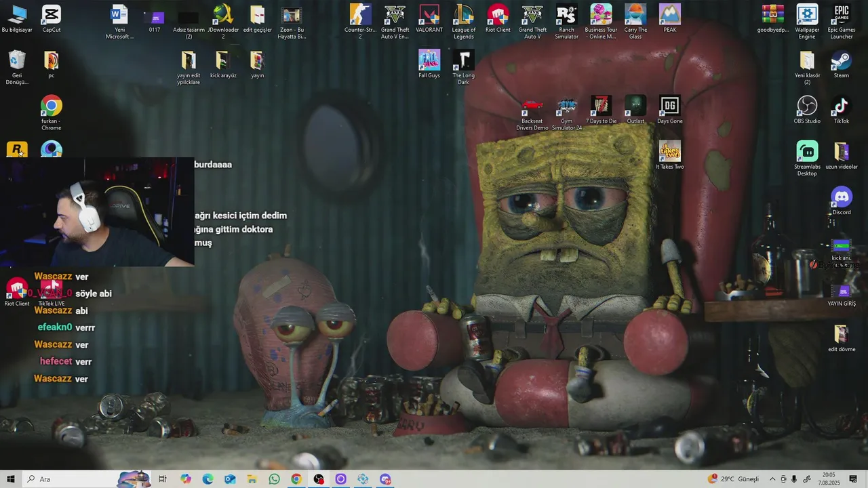
Task: Launch It Takes Two shortcut
Action: (670, 156)
